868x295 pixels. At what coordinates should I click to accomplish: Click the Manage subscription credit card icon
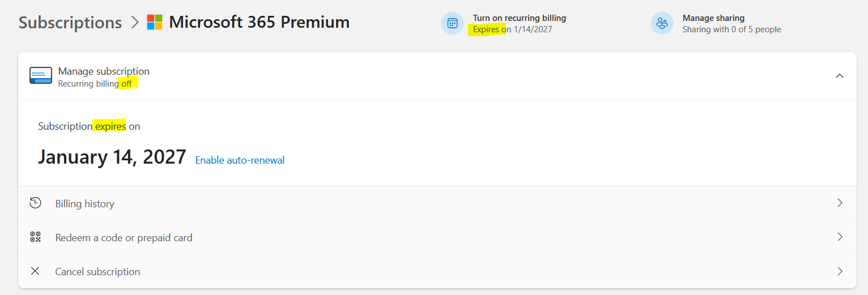[41, 76]
